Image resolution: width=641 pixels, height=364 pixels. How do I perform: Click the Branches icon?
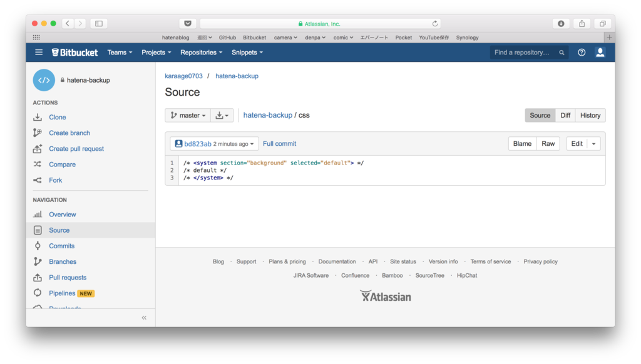coord(38,261)
